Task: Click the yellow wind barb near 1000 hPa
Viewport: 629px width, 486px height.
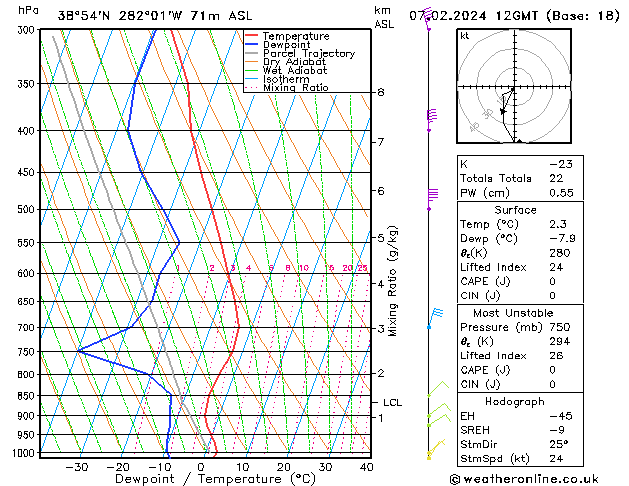Action: point(433,452)
